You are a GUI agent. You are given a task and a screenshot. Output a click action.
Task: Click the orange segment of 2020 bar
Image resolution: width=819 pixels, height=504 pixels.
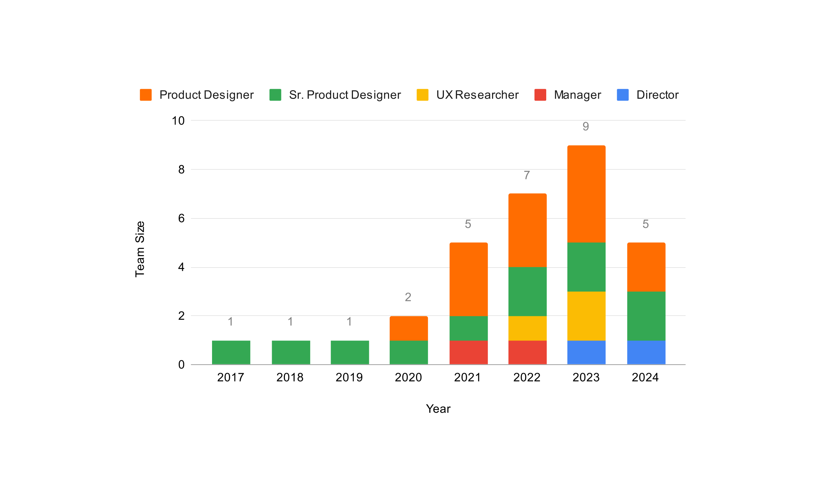(409, 328)
